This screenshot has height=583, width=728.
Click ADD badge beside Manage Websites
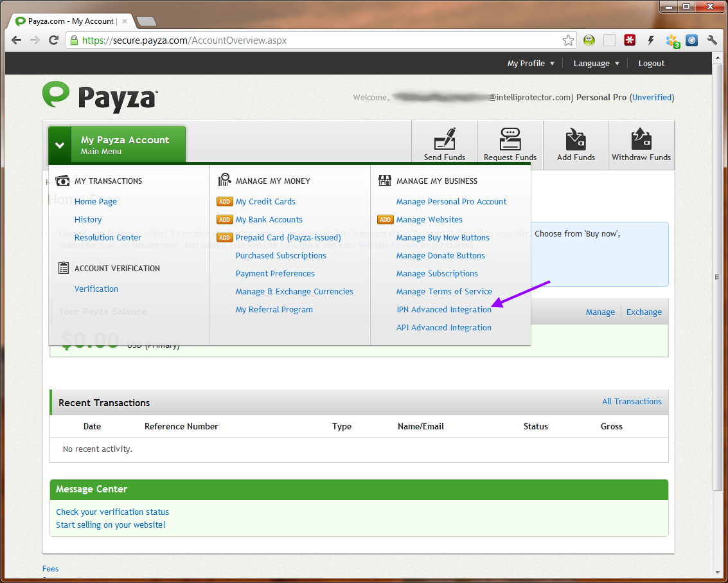pos(386,220)
